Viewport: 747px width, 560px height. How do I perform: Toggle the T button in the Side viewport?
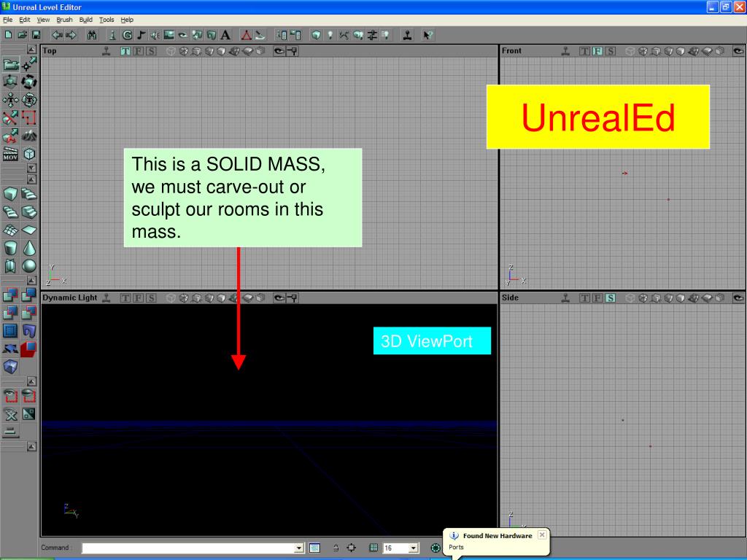point(584,298)
